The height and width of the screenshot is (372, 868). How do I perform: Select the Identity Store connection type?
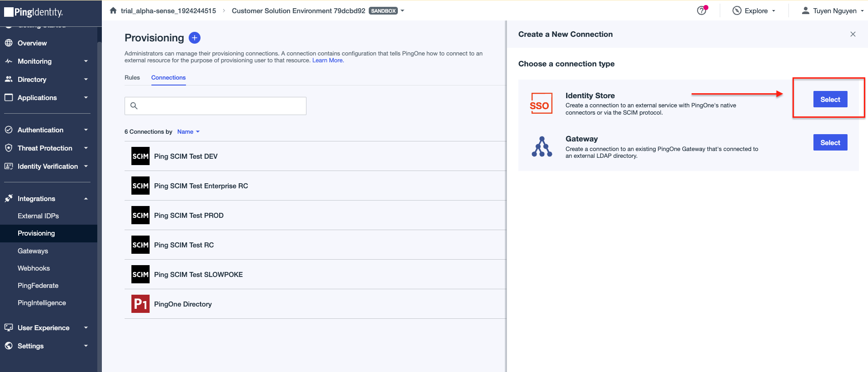click(x=830, y=99)
